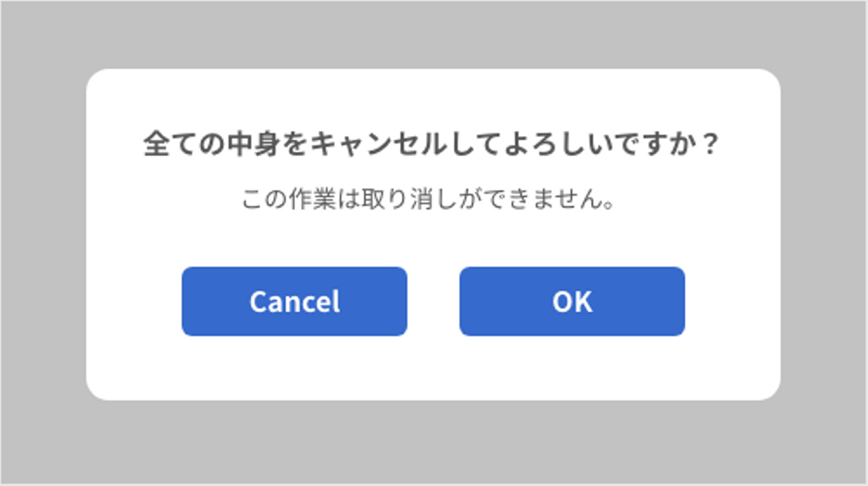Screen dimensions: 868x486
Task: Accept the irreversible action with OK
Action: (571, 301)
